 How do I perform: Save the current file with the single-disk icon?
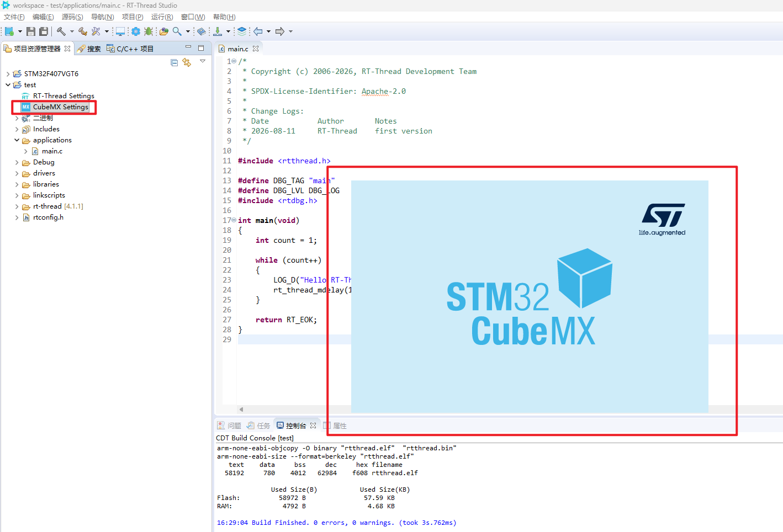pyautogui.click(x=31, y=31)
